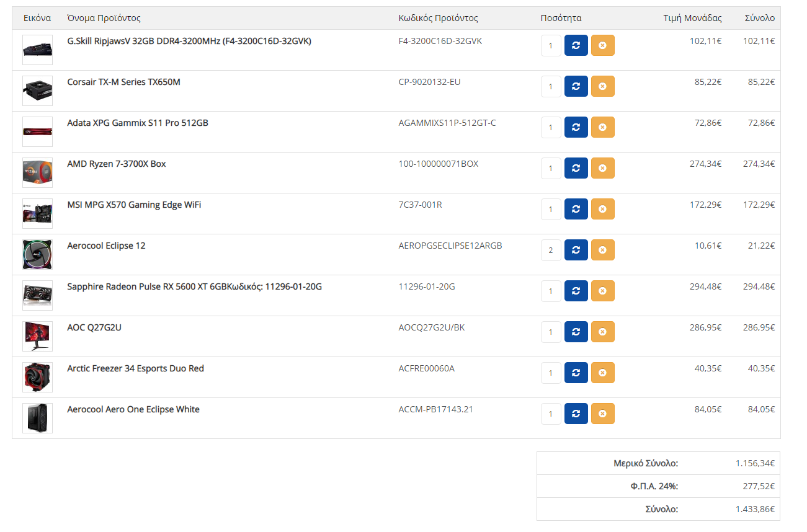Click MSI MPG X570 motherboard thumbnail
The width and height of the screenshot is (807, 532).
[37, 213]
